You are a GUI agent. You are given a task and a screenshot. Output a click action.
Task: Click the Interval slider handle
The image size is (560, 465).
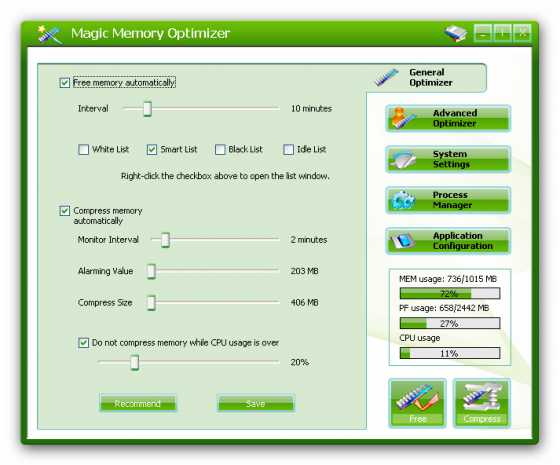(x=147, y=109)
